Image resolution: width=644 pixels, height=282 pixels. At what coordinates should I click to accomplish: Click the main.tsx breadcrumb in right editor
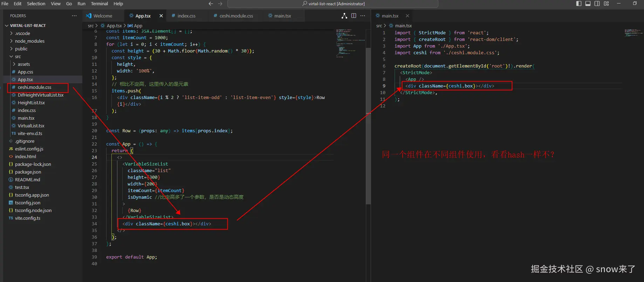403,26
